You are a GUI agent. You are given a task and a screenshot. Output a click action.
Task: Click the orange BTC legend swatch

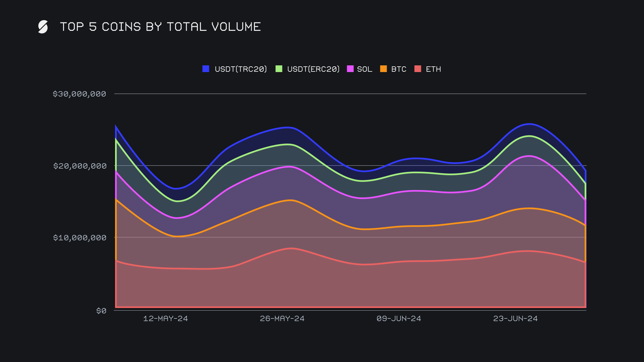[383, 69]
